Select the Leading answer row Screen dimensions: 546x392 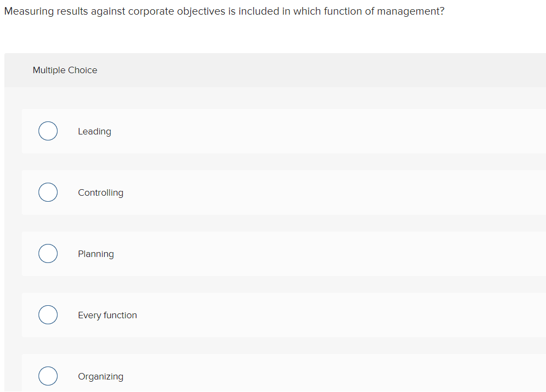pyautogui.click(x=271, y=131)
